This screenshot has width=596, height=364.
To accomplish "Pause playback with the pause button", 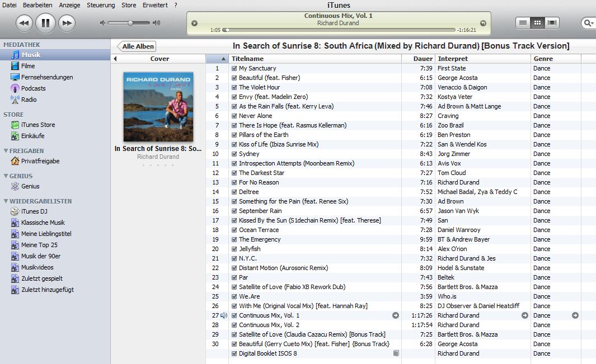I will click(45, 23).
